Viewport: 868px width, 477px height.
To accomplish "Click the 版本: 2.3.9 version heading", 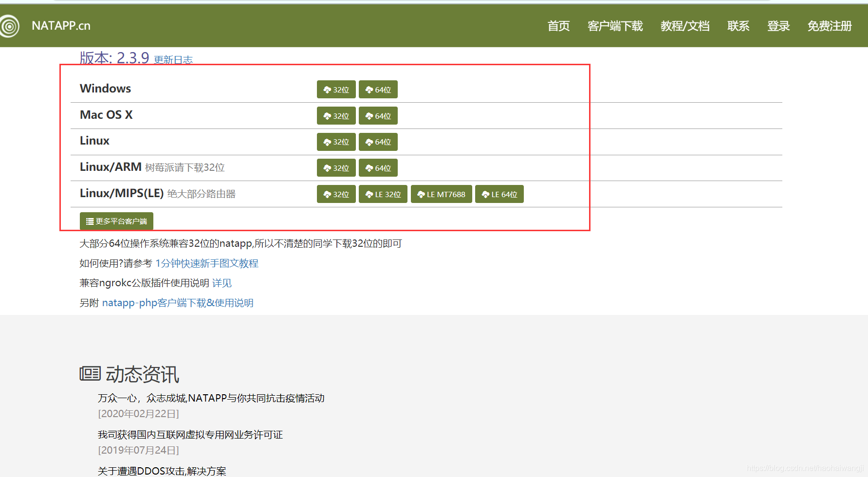I will click(x=114, y=58).
